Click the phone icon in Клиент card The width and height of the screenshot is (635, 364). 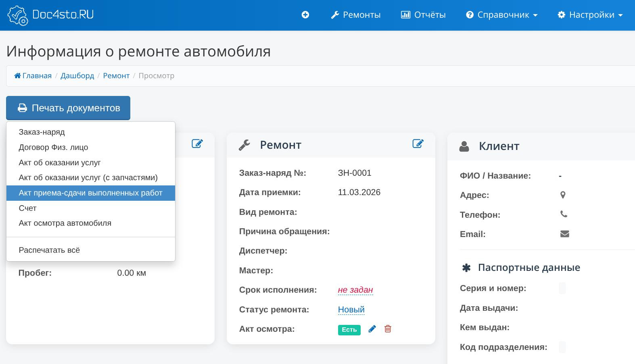click(x=564, y=214)
